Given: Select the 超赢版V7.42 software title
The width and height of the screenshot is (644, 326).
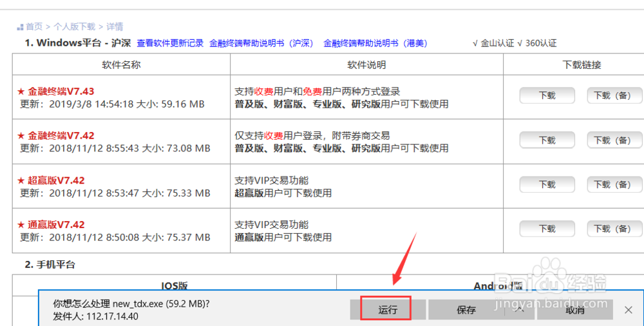Looking at the screenshot, I should [x=56, y=180].
